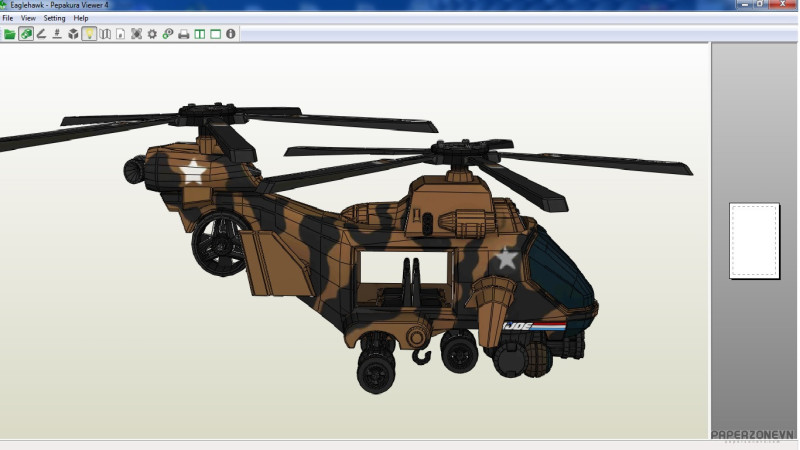Click the 3D cube textures icon
Image resolution: width=800 pixels, height=450 pixels.
point(73,34)
